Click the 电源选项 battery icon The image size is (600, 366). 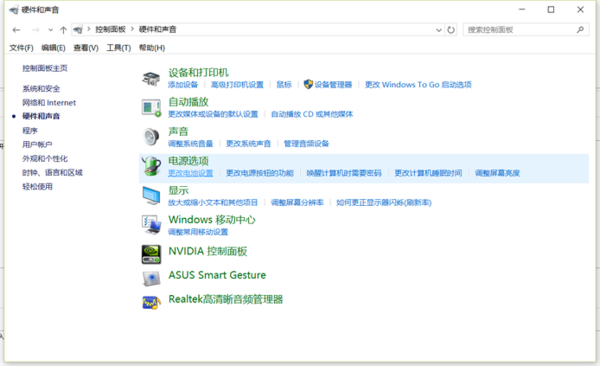click(151, 166)
